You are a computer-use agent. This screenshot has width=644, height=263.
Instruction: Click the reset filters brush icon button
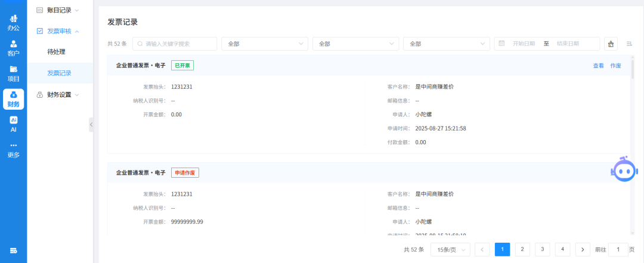tap(611, 44)
